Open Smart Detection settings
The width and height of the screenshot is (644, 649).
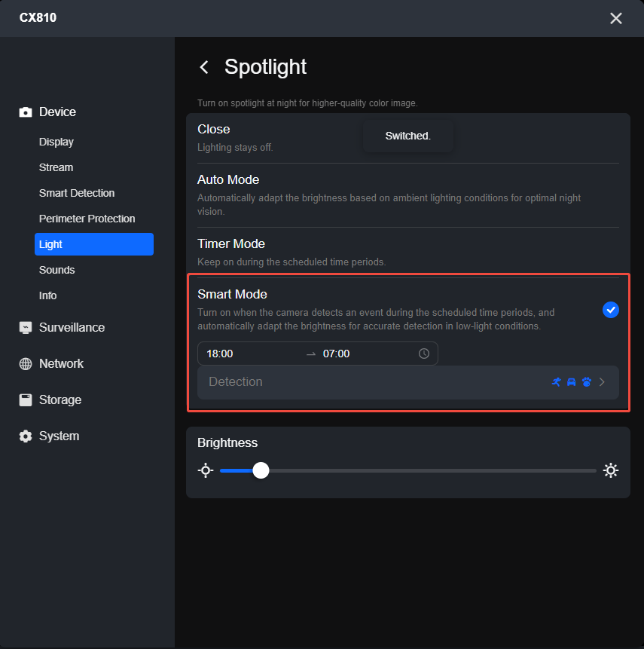[x=77, y=193]
